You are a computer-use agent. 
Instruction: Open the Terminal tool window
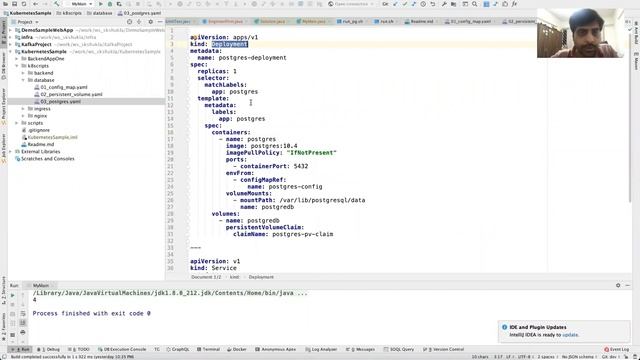tap(208, 349)
